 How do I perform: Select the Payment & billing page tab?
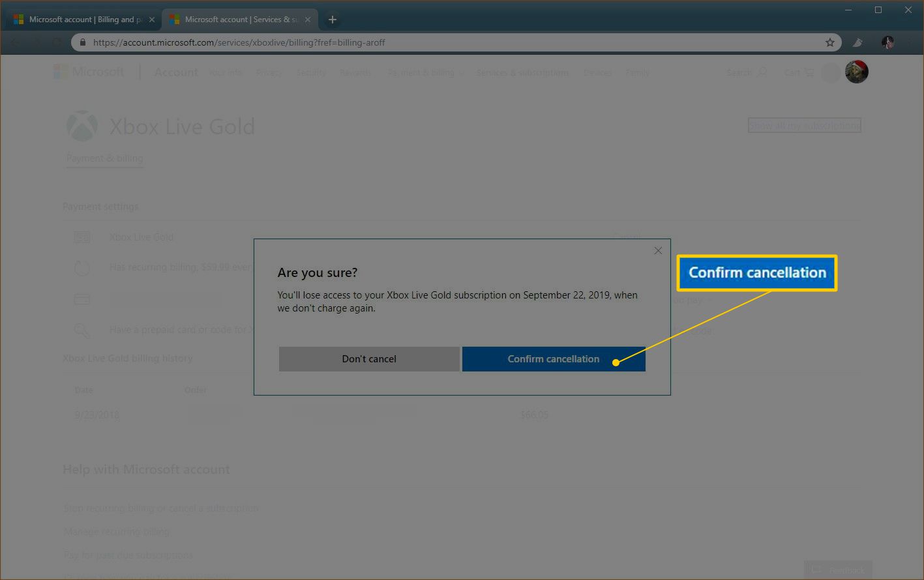(104, 158)
